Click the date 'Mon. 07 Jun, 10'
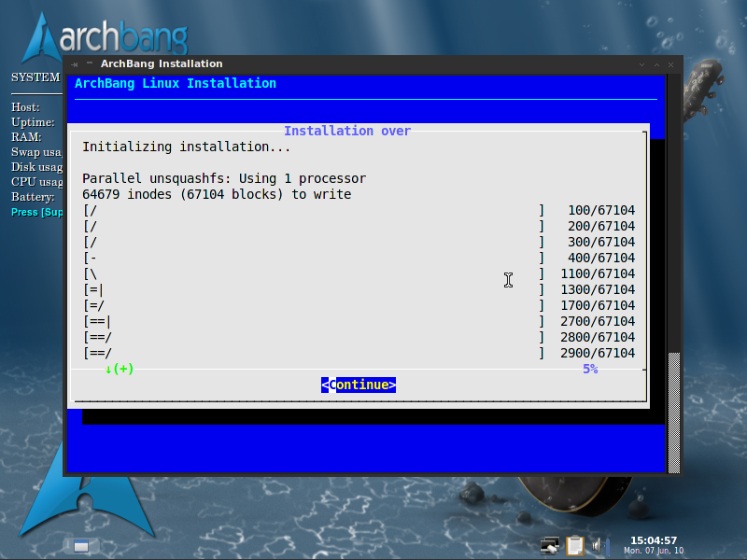Viewport: 747px width, 560px height. click(653, 551)
